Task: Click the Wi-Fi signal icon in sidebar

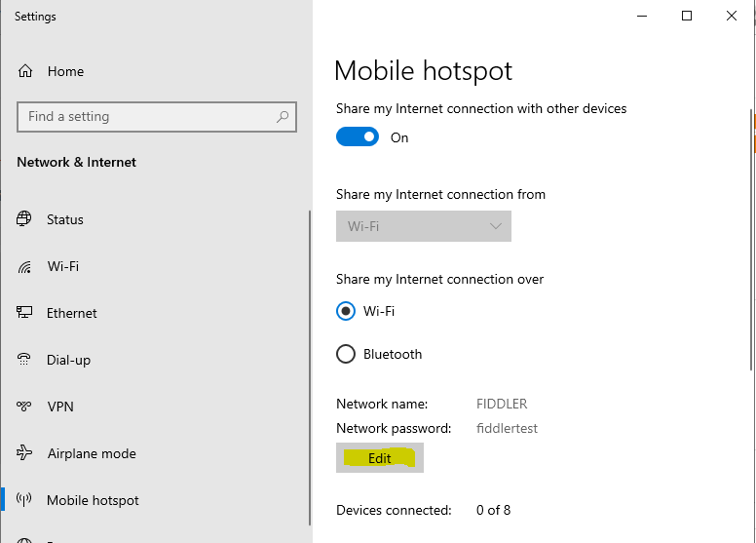Action: coord(24,266)
